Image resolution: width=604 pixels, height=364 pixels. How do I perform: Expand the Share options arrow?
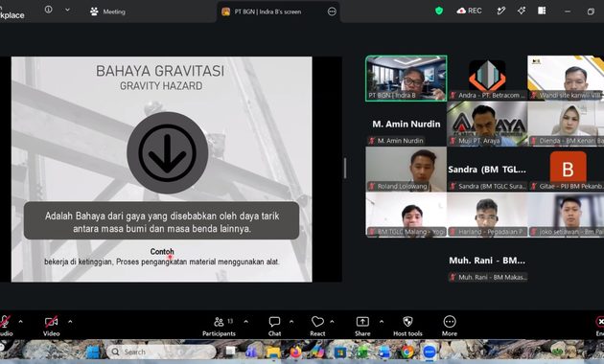click(382, 321)
